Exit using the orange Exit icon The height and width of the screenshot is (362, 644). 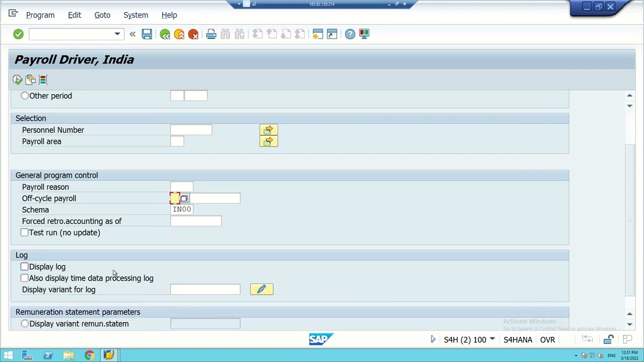click(x=179, y=34)
